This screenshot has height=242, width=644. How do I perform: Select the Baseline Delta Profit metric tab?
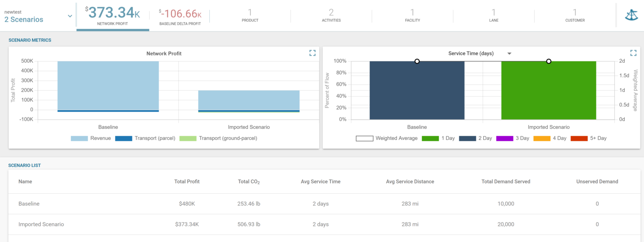pos(180,16)
